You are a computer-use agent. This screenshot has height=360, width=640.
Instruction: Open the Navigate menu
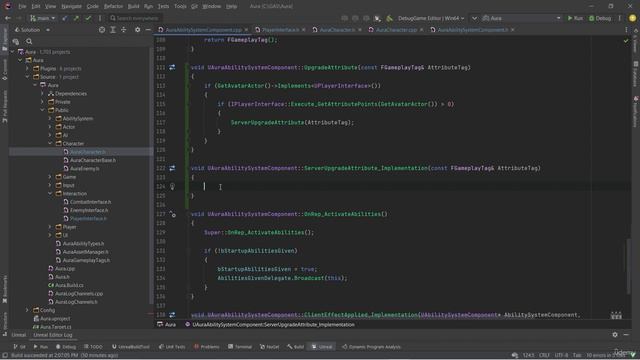[71, 6]
